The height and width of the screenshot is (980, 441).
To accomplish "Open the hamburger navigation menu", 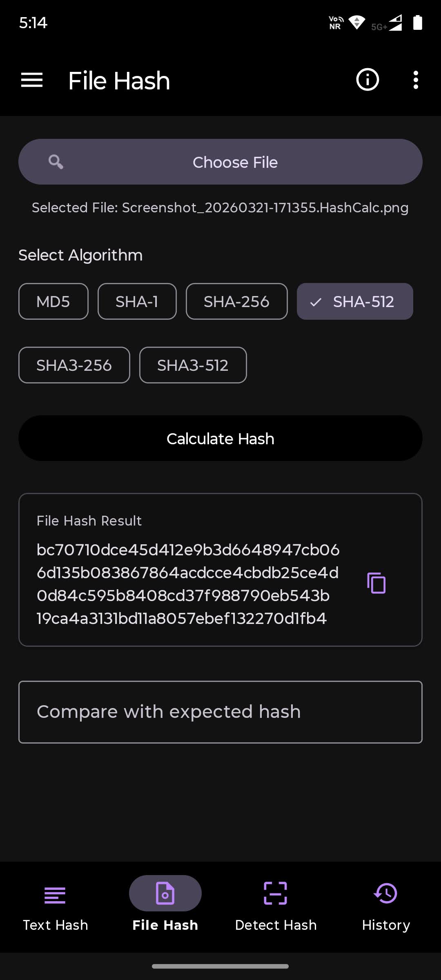I will [32, 80].
